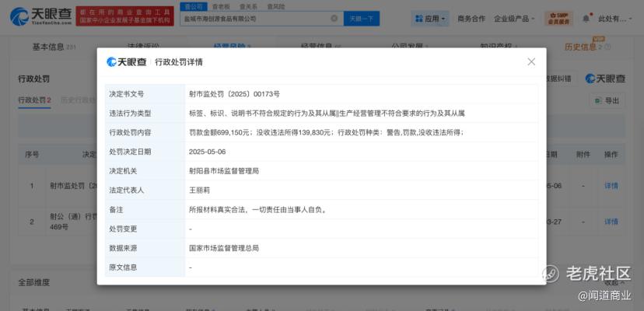Click the legal representative name 王丽莉
This screenshot has width=644, height=311.
tap(199, 190)
